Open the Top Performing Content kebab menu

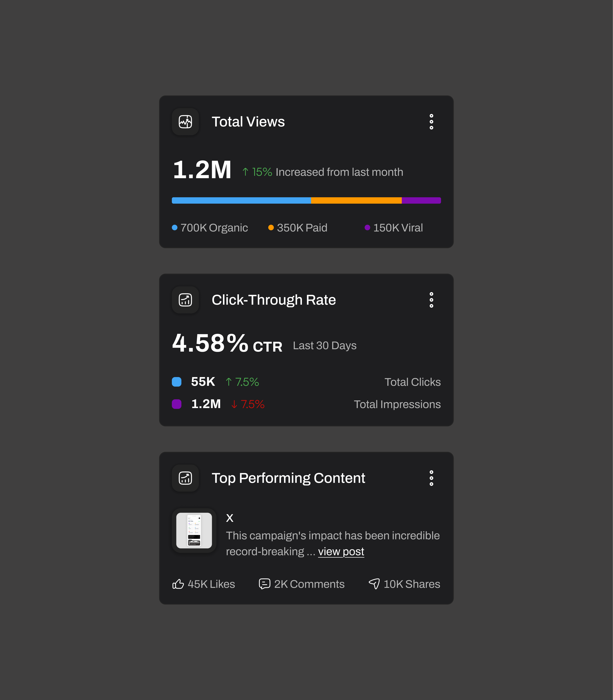tap(431, 478)
